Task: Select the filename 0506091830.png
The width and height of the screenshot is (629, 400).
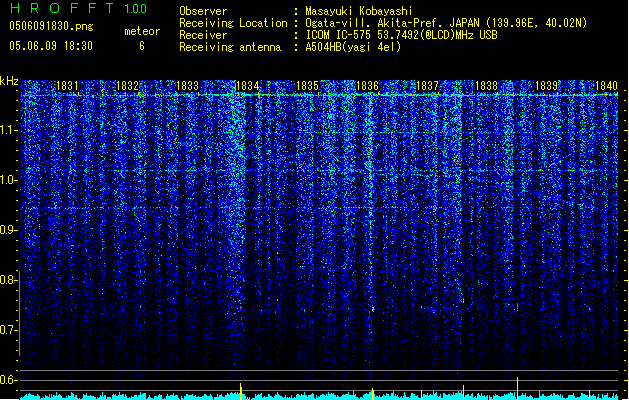Action: pos(51,26)
